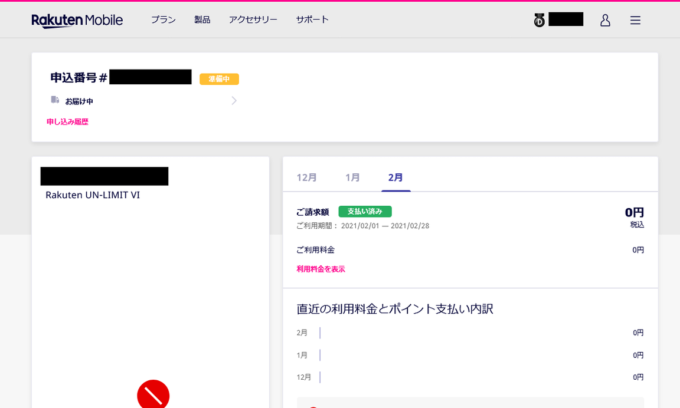680x408 pixels.
Task: Switch to the 12月 billing tab
Action: pyautogui.click(x=307, y=177)
